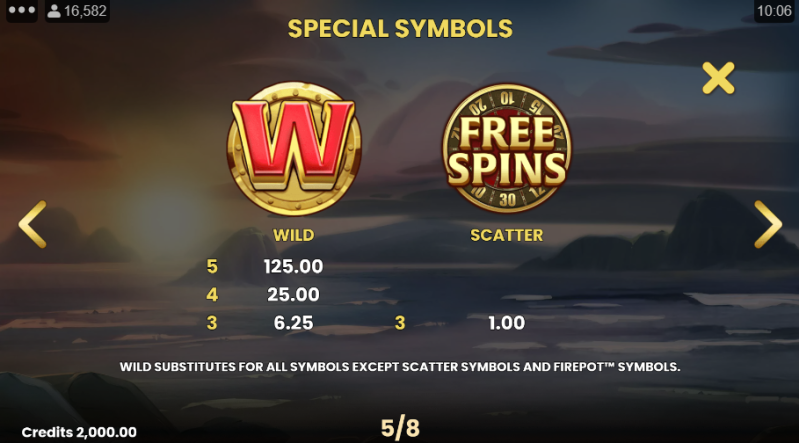The width and height of the screenshot is (799, 443).
Task: Click the yellow 5 count next to 125.00
Action: 212,266
